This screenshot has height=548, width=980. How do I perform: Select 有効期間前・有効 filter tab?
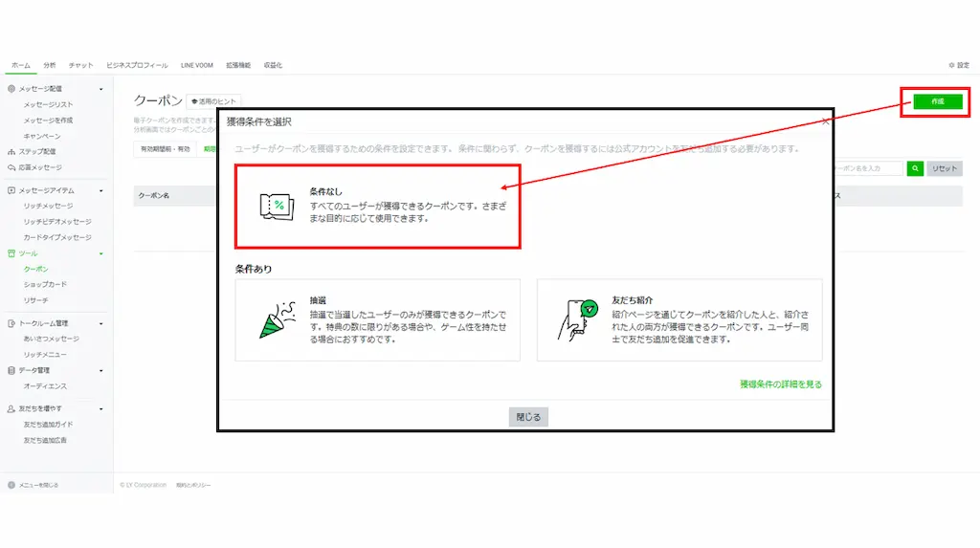(x=165, y=149)
